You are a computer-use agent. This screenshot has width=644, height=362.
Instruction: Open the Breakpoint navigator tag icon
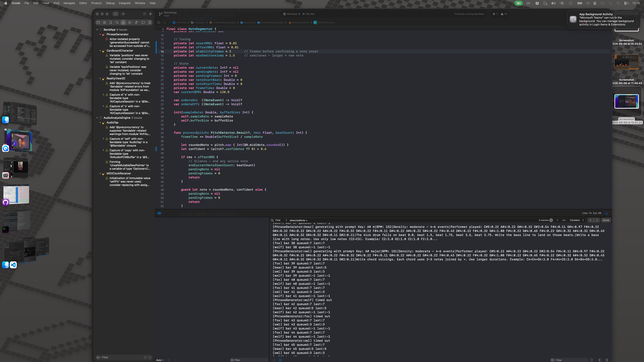point(143,22)
